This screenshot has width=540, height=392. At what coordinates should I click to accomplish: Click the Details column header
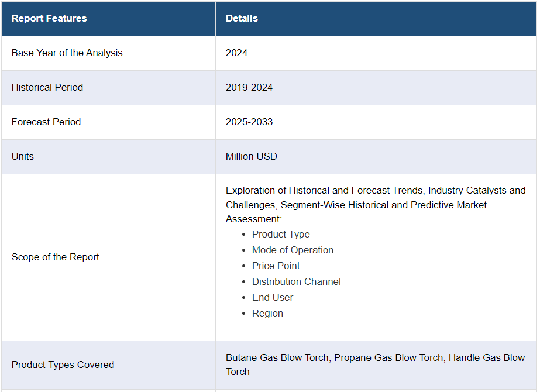click(242, 18)
